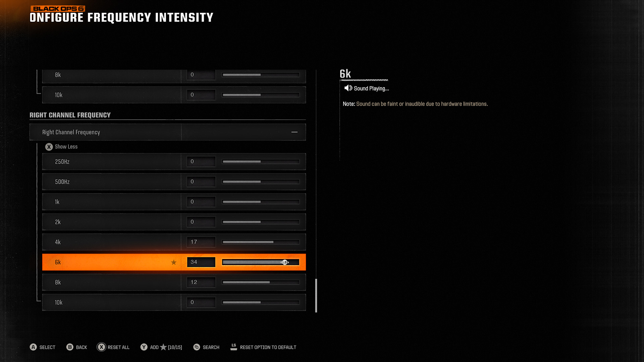Toggle visibility of Right Channel Frequency section

(x=294, y=132)
